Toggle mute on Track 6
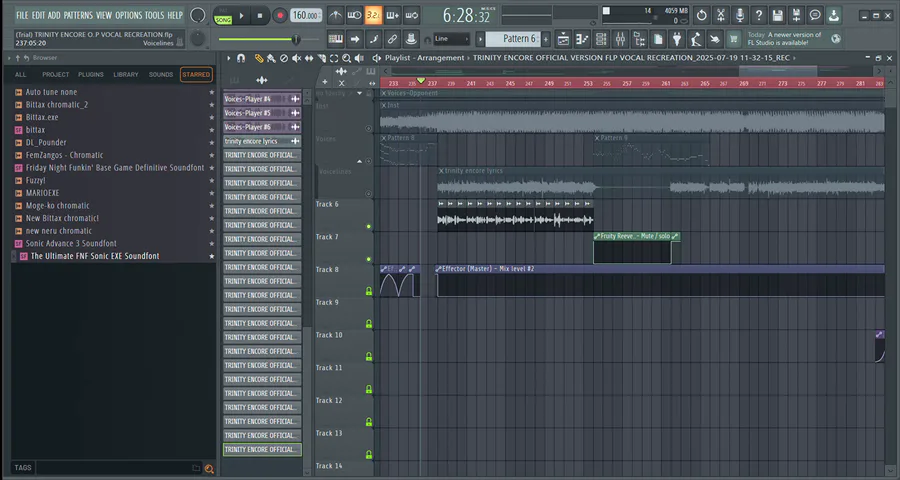900x480 pixels. click(x=368, y=226)
